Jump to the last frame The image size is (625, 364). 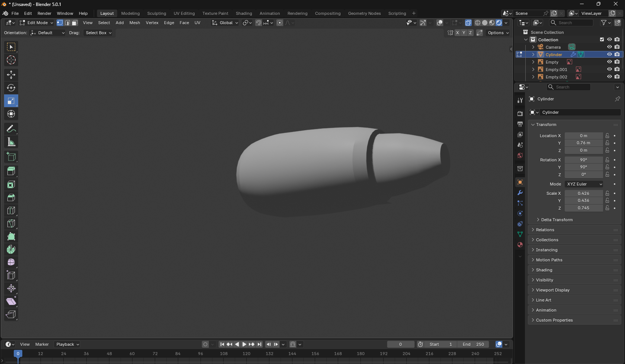click(259, 344)
